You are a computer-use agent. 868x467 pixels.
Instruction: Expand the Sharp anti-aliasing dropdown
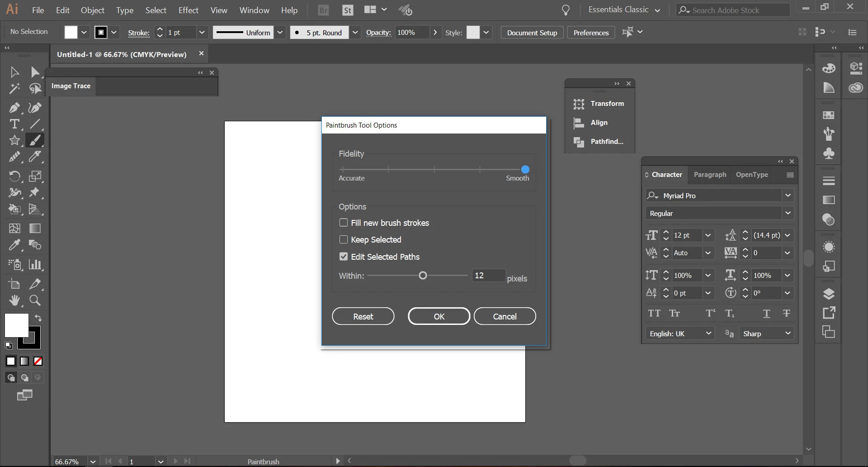tap(766, 334)
